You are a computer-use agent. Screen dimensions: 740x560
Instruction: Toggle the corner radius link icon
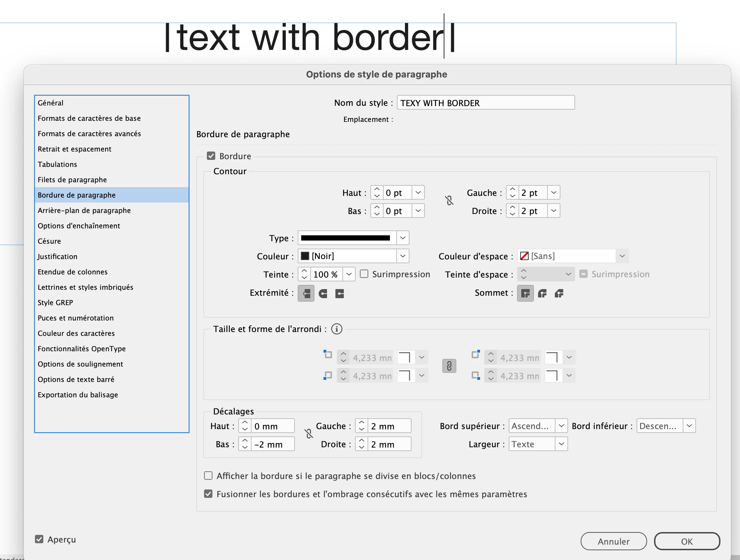click(x=449, y=366)
